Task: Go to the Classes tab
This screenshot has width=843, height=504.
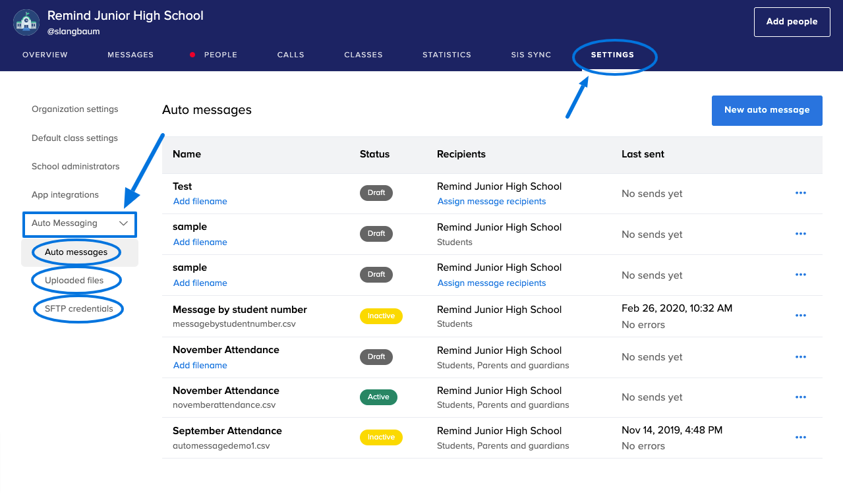Action: (x=363, y=55)
